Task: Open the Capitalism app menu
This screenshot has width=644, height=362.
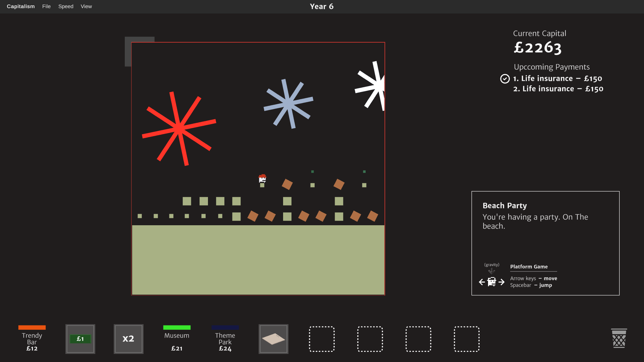Action: pyautogui.click(x=21, y=6)
